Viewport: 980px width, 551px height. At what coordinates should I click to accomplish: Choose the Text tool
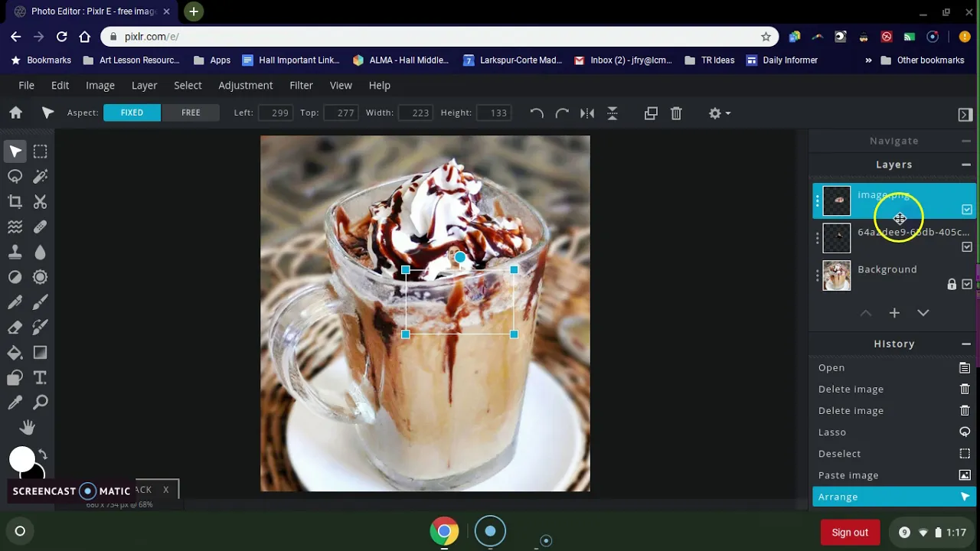click(41, 377)
